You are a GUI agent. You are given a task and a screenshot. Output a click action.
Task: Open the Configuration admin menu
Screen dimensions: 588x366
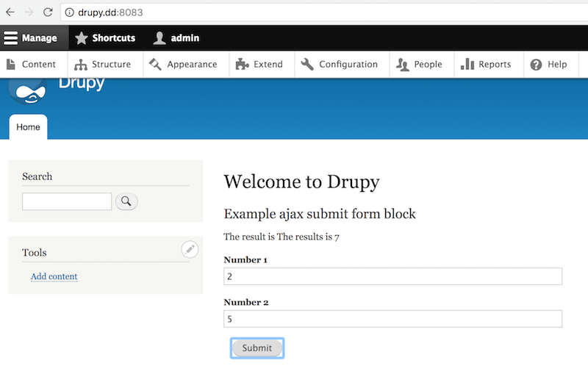(340, 65)
